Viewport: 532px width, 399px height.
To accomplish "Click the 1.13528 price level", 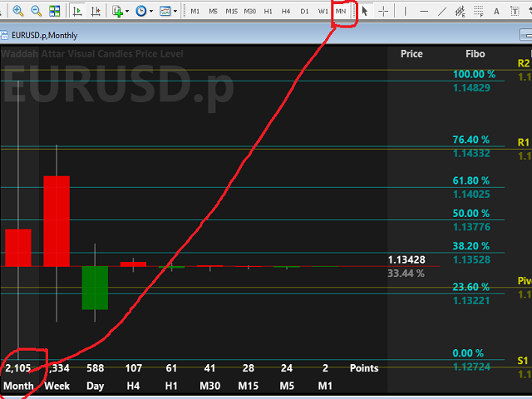I will [471, 260].
